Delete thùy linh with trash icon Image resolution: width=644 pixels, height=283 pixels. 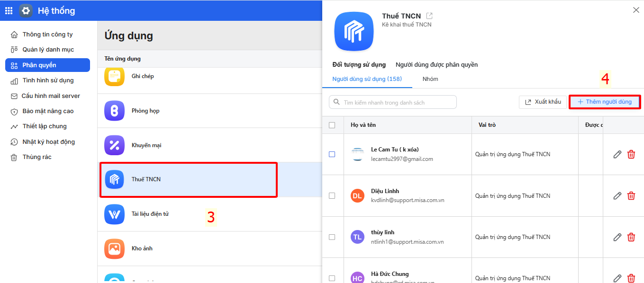pos(631,237)
